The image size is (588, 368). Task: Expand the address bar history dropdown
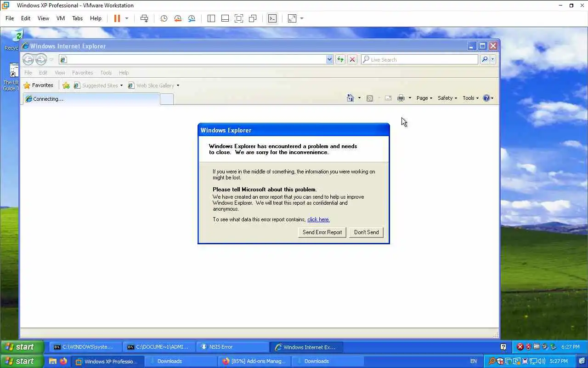(329, 59)
